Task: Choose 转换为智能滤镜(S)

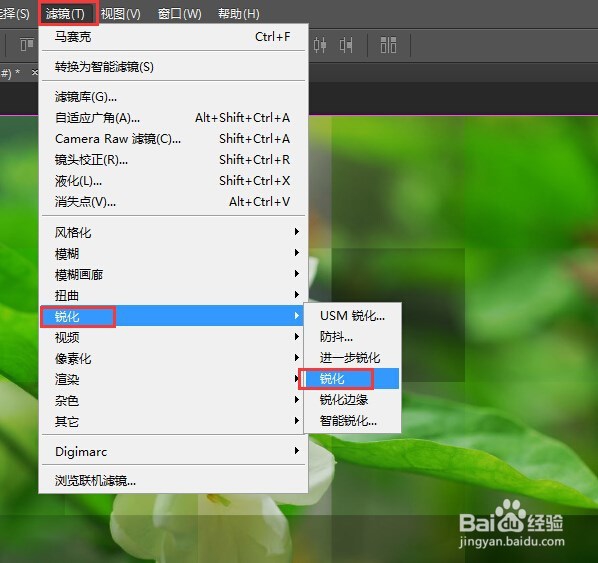Action: [173, 67]
